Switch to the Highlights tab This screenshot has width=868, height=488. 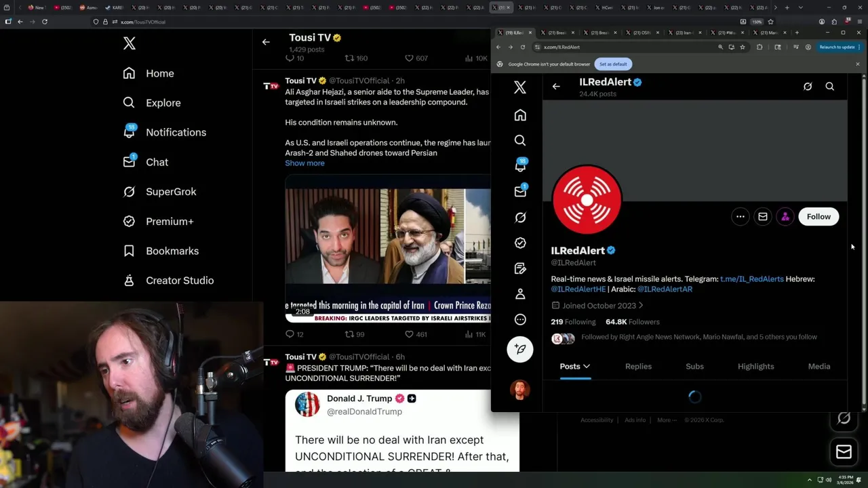[x=755, y=367]
